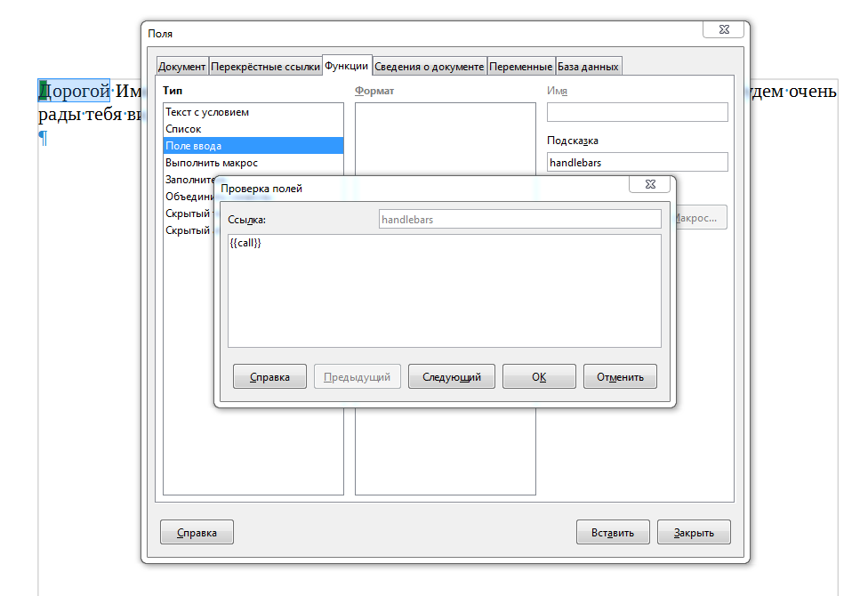Switch to the Документ tab
This screenshot has height=596, width=868.
pos(181,67)
